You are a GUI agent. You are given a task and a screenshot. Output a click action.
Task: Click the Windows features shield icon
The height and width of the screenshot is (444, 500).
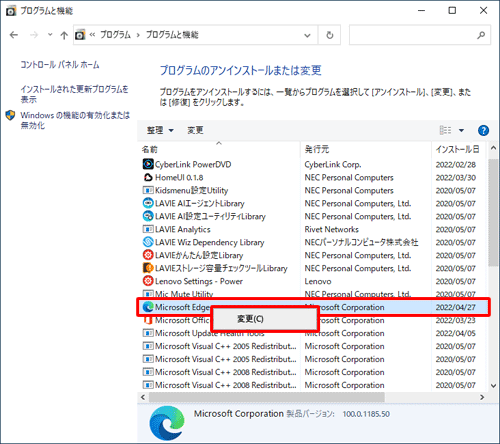[10, 115]
